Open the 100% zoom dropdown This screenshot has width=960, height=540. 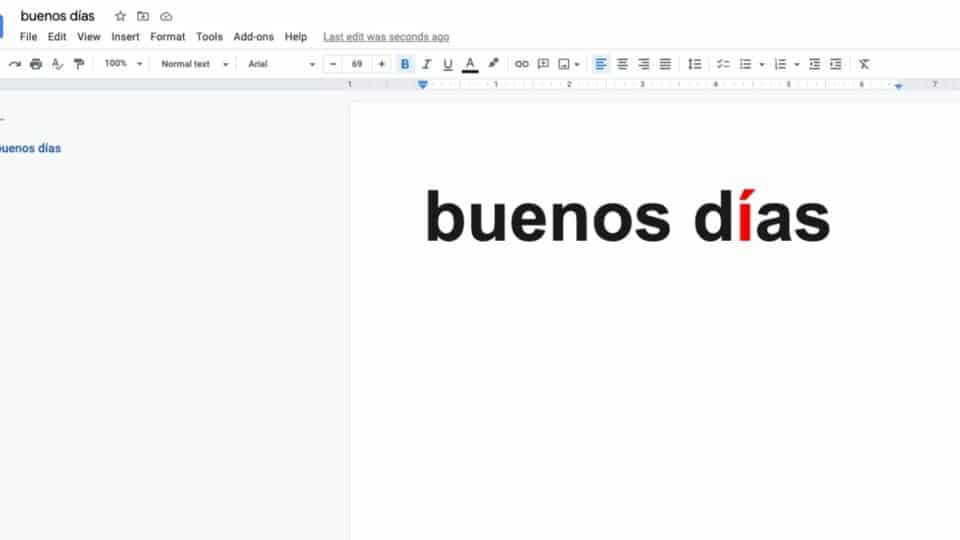click(x=124, y=64)
